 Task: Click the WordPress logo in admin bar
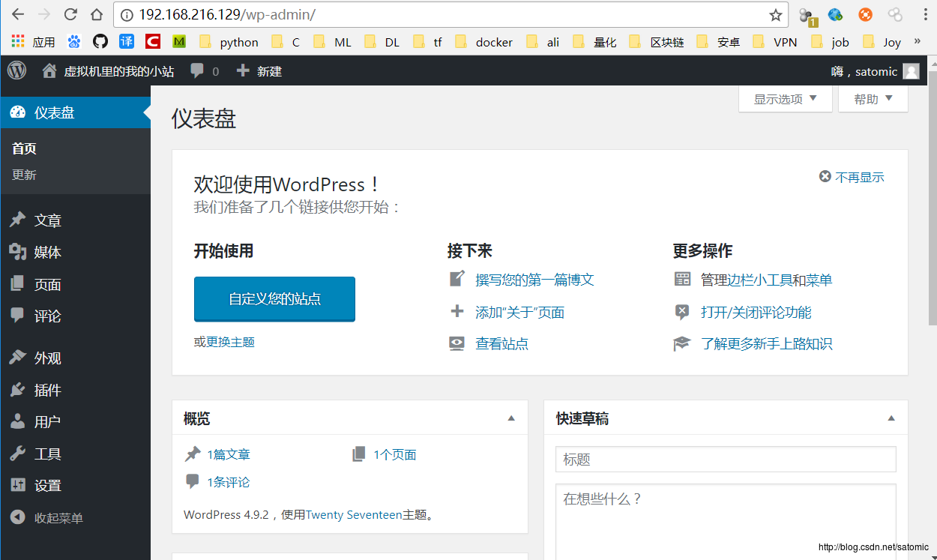coord(16,71)
